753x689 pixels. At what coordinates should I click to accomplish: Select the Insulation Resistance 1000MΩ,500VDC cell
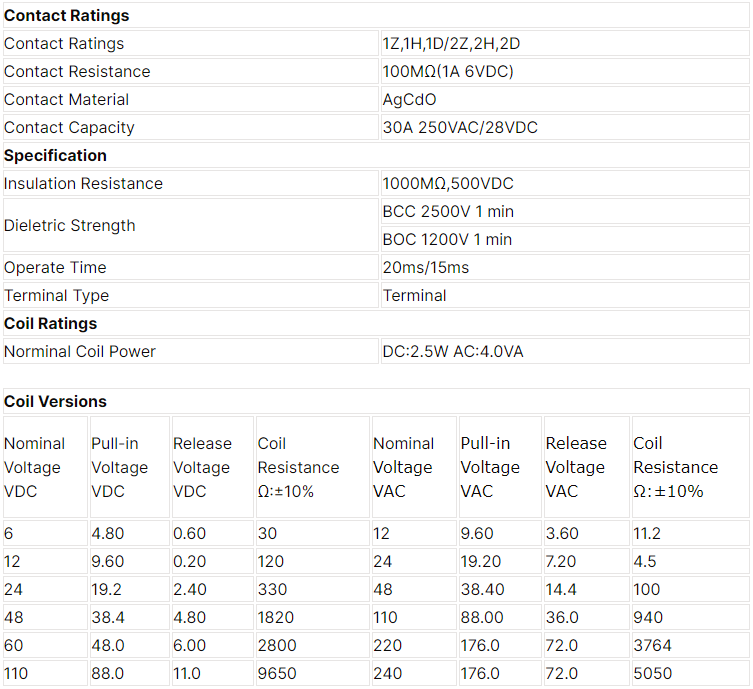tap(565, 183)
